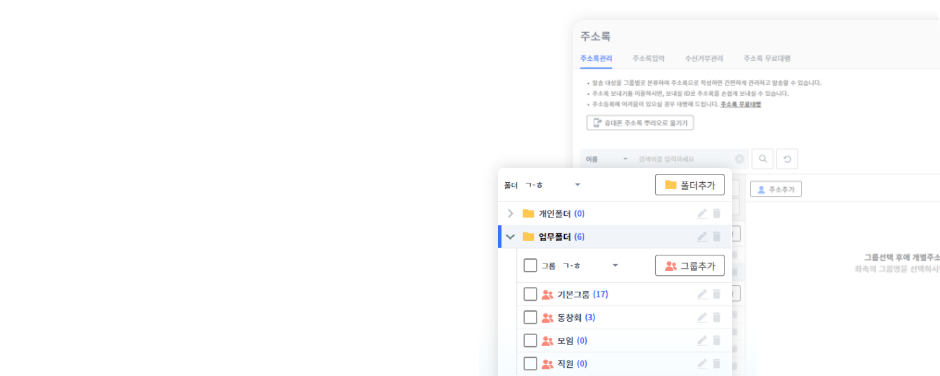Expand the 개인폴더 chevron
This screenshot has height=376, width=940.
pos(510,213)
